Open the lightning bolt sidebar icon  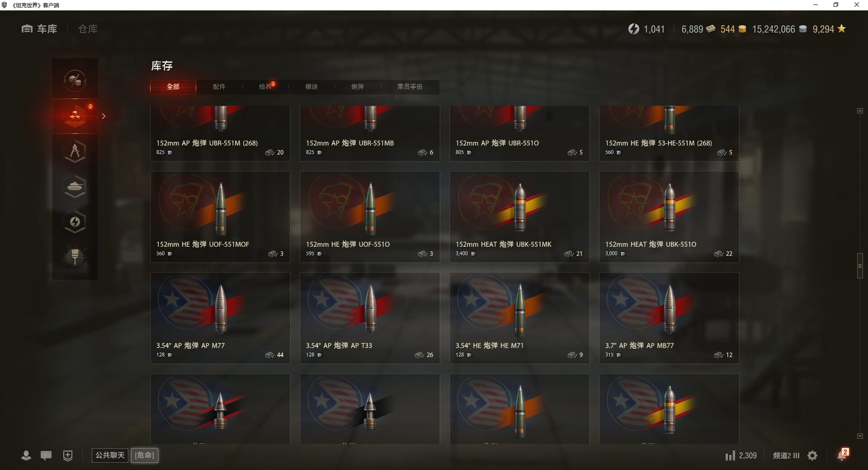coord(75,221)
